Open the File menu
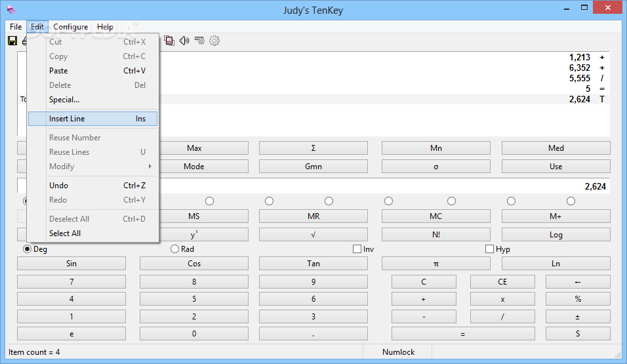Image resolution: width=627 pixels, height=364 pixels. point(16,27)
